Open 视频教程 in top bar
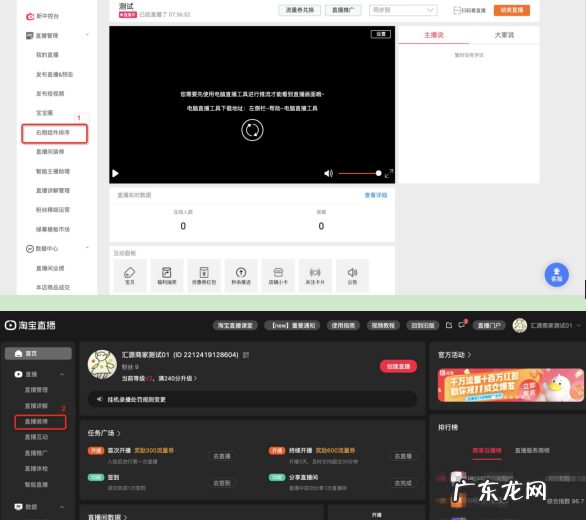This screenshot has height=520, width=586. 383,326
